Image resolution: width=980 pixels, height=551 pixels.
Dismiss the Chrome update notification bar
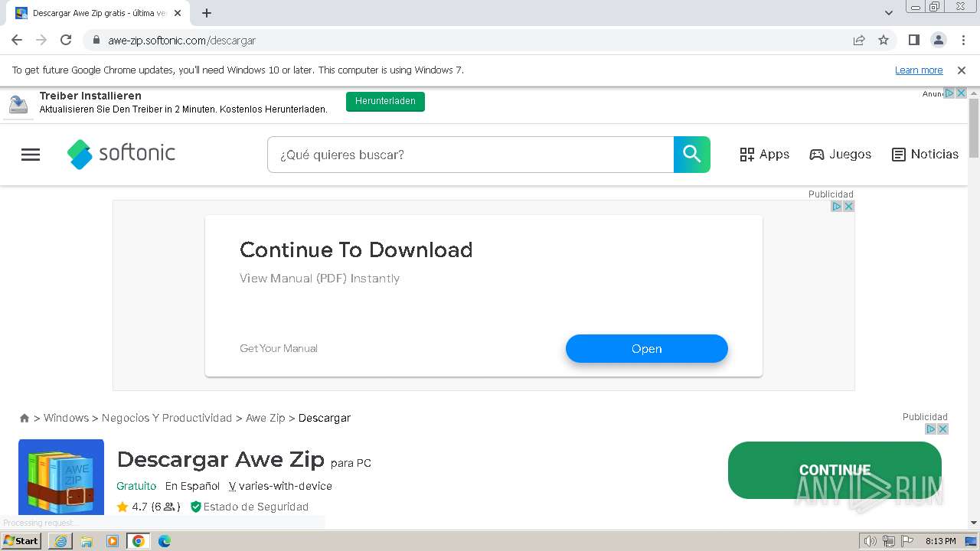coord(962,70)
